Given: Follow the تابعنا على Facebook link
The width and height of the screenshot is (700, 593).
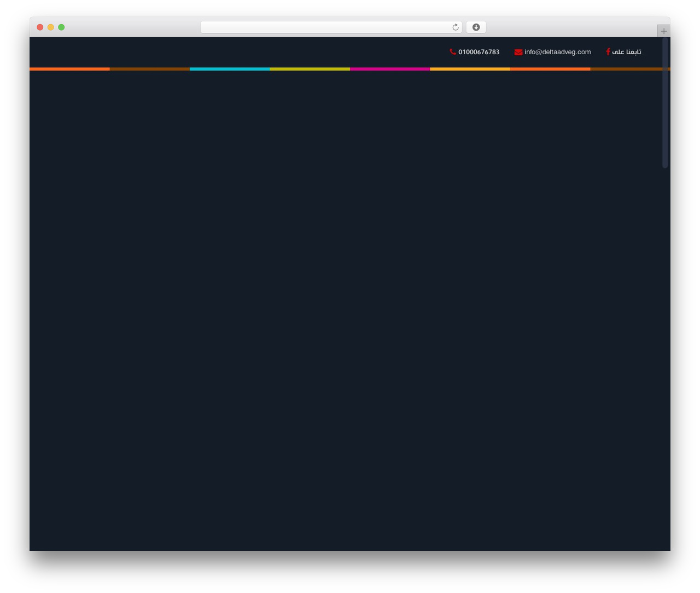Looking at the screenshot, I should [x=626, y=52].
